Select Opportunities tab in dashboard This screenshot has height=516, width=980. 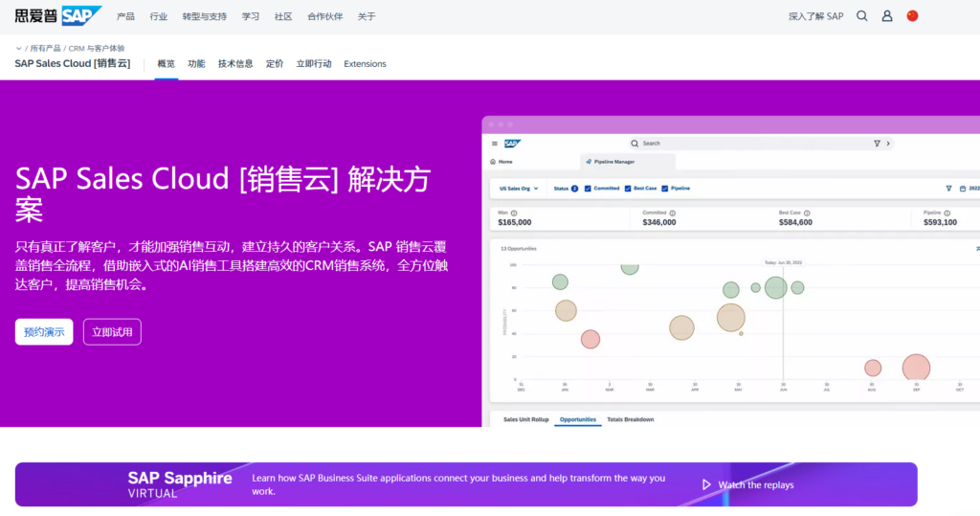tap(577, 419)
